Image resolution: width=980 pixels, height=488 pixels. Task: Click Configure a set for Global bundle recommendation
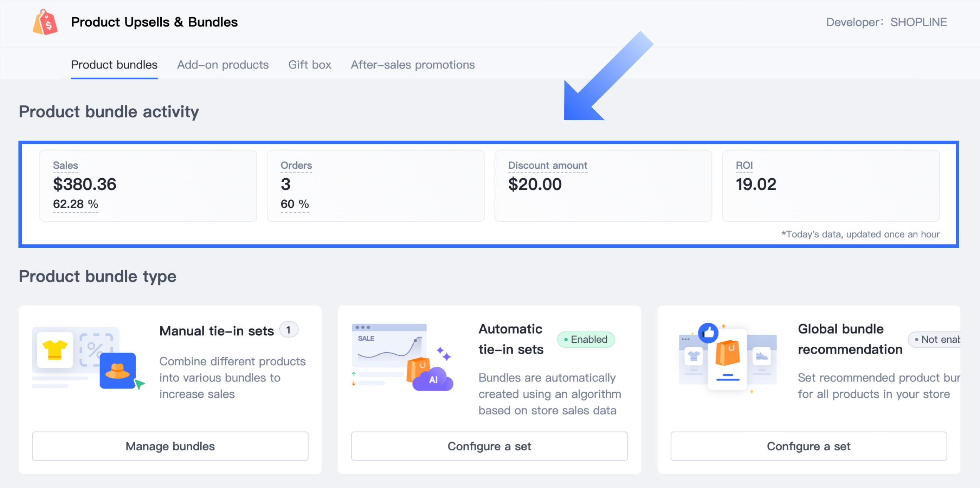pos(808,446)
